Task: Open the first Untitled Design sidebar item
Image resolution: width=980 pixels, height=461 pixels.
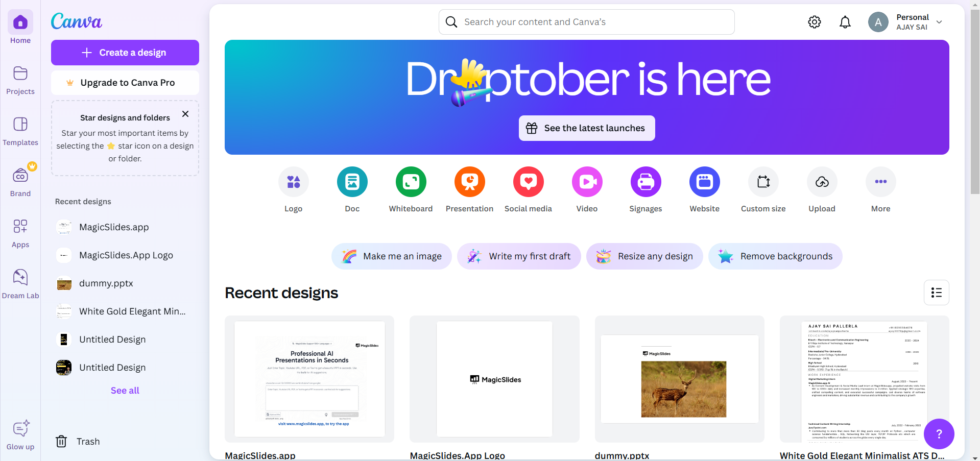Action: point(125,339)
